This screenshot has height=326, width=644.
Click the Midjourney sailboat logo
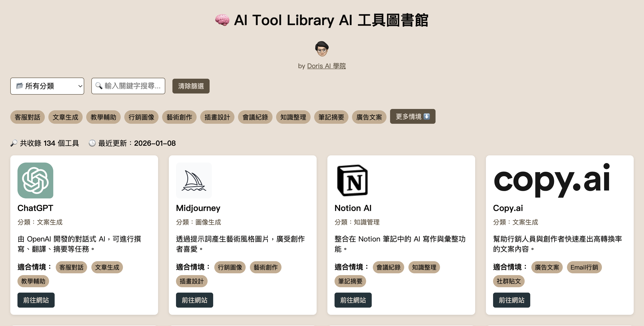click(194, 180)
